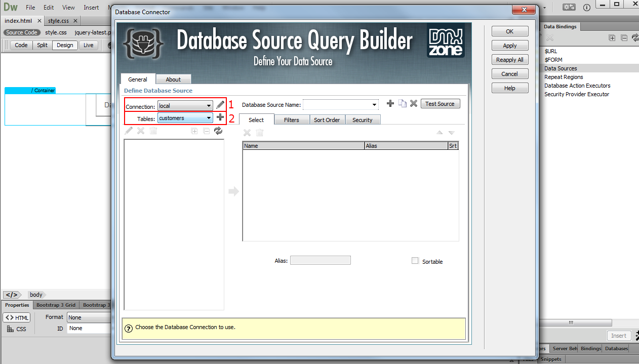Open the Connection dropdown
639x364 pixels.
pyautogui.click(x=185, y=106)
